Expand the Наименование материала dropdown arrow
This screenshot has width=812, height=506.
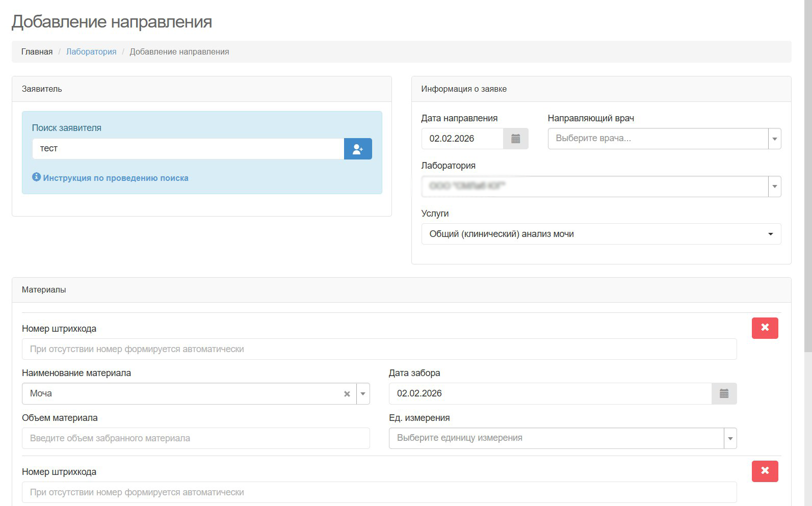(363, 394)
